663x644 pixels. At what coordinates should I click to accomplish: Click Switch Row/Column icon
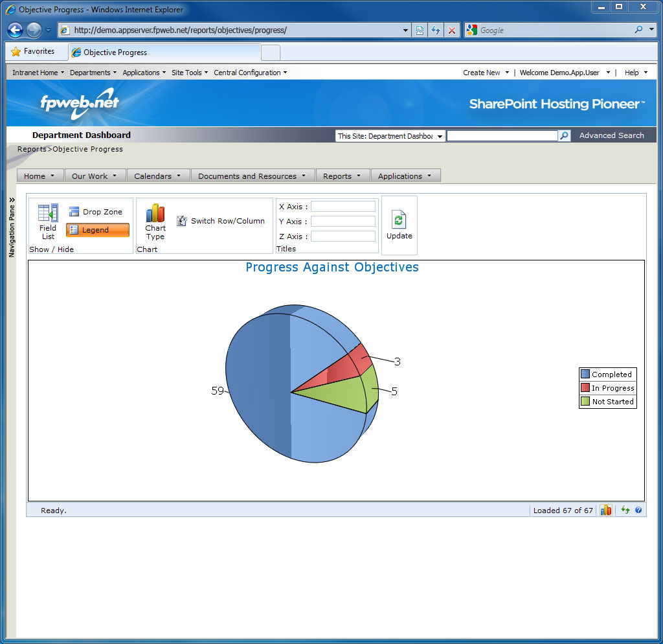tap(182, 221)
